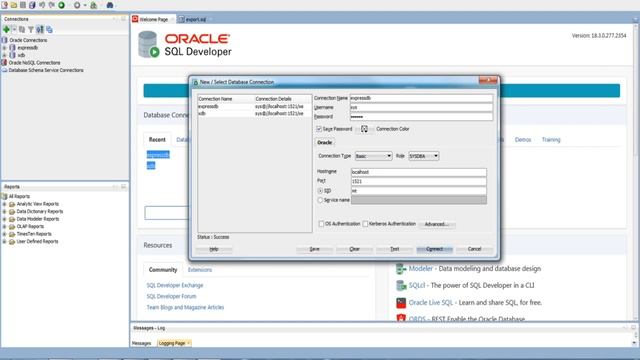The height and width of the screenshot is (360, 640).
Task: Click the Port input field
Action: tap(419, 181)
